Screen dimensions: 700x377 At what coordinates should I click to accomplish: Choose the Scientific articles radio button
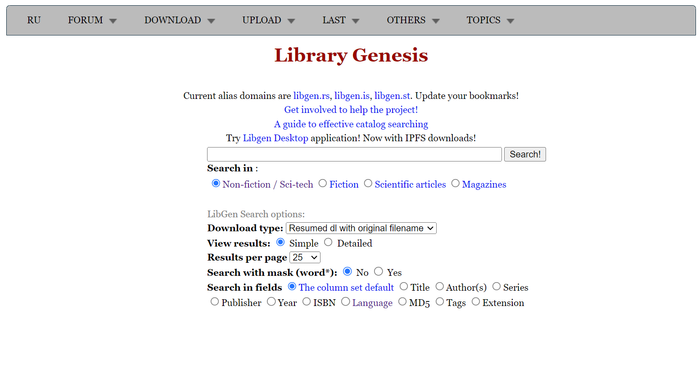pos(368,184)
